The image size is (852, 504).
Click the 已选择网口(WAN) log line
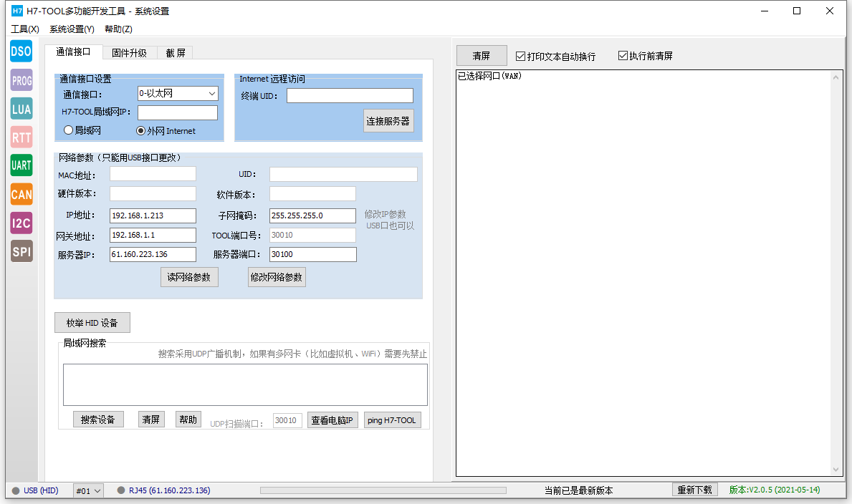pyautogui.click(x=489, y=76)
